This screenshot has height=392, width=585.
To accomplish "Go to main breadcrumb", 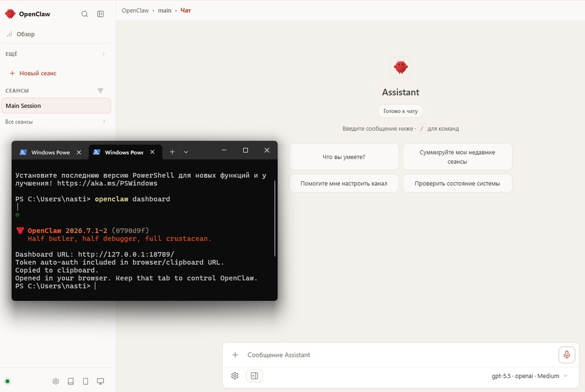I will pyautogui.click(x=164, y=11).
